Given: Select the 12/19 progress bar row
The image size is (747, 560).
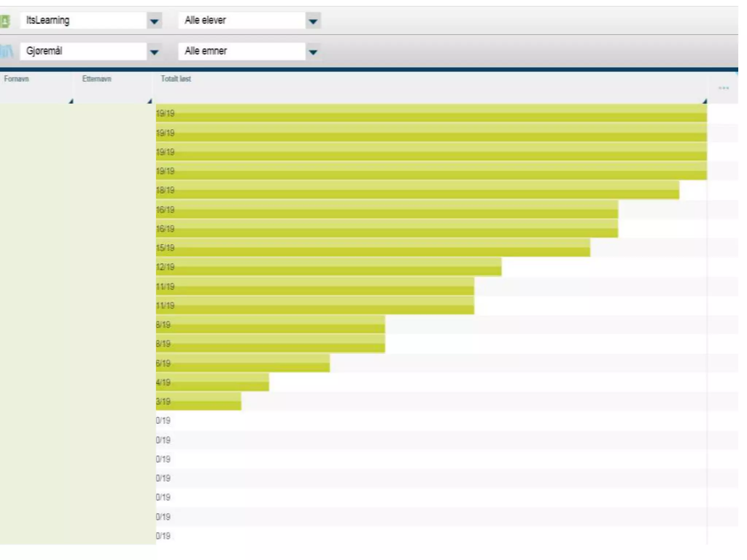Looking at the screenshot, I should coord(328,267).
